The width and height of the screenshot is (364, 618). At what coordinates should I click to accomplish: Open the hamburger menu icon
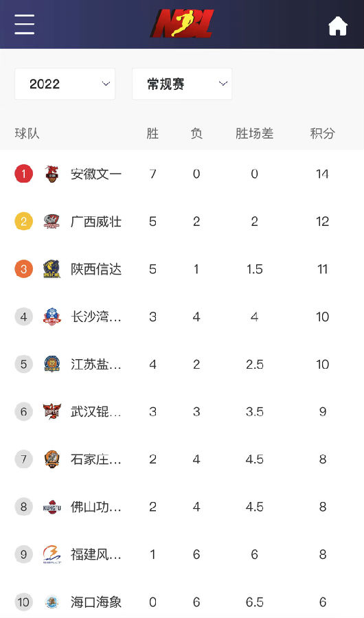[x=25, y=24]
